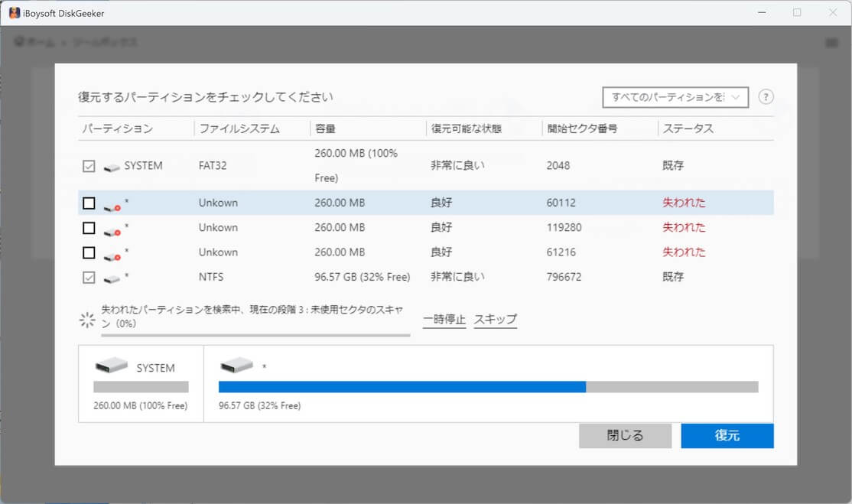Sort by パーティション column header
Screen dimensions: 852x504
[x=117, y=128]
